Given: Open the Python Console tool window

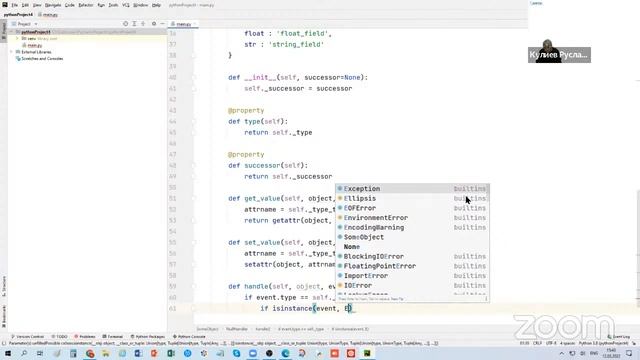Looking at the screenshot, I should tap(189, 337).
